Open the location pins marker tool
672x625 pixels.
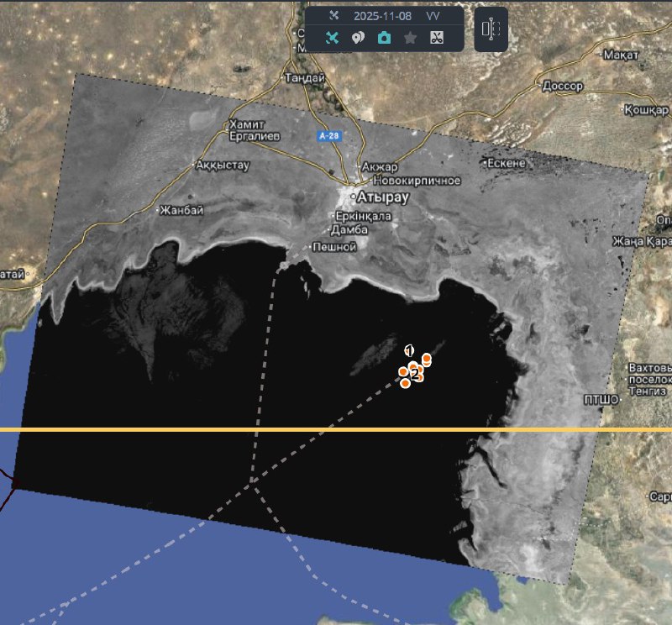[358, 38]
